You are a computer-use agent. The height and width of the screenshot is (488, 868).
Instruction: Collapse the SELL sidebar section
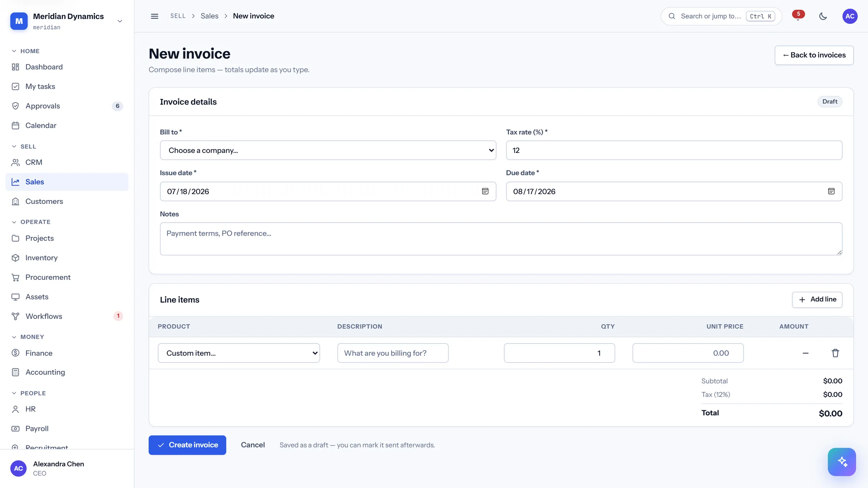point(24,146)
